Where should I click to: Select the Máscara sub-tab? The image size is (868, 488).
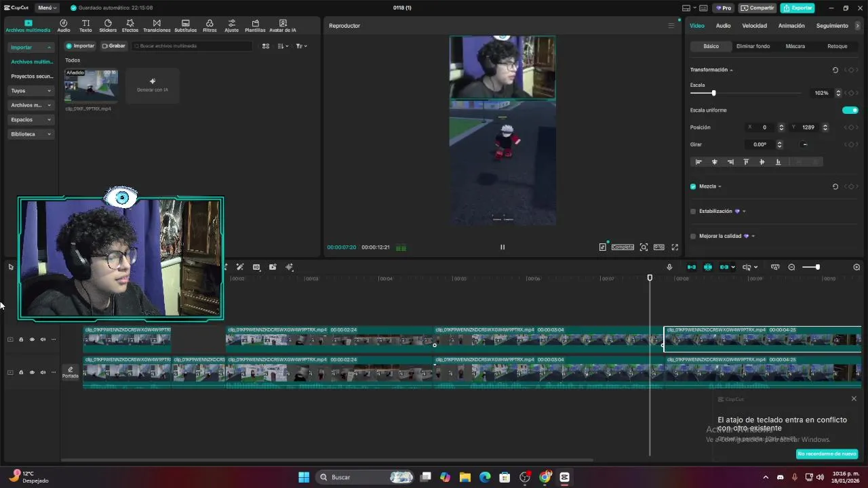coord(795,46)
